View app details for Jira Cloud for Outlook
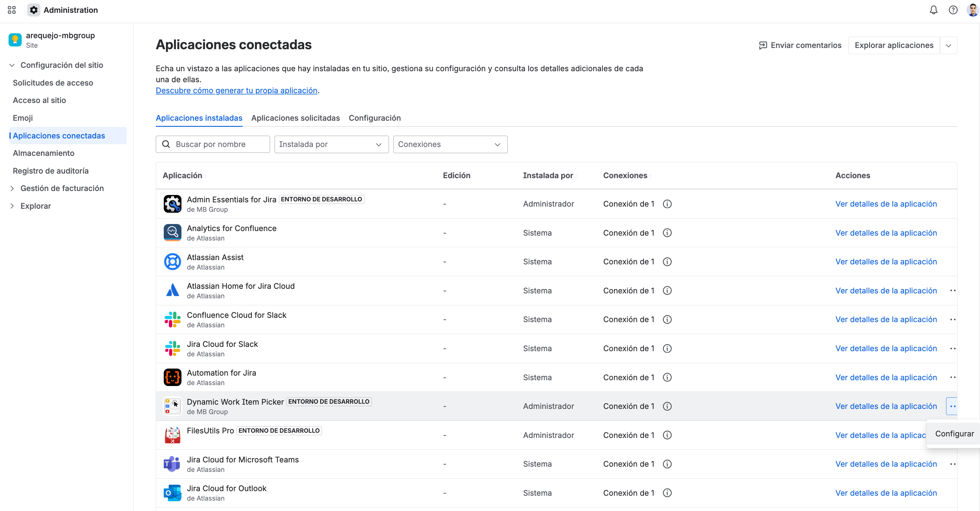The height and width of the screenshot is (511, 980). click(x=886, y=493)
